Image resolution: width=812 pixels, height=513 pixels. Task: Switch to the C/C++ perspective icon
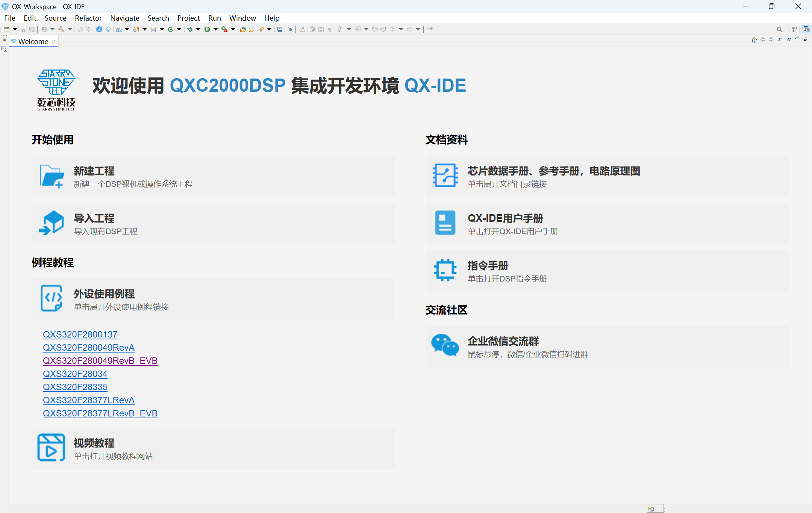[x=806, y=29]
